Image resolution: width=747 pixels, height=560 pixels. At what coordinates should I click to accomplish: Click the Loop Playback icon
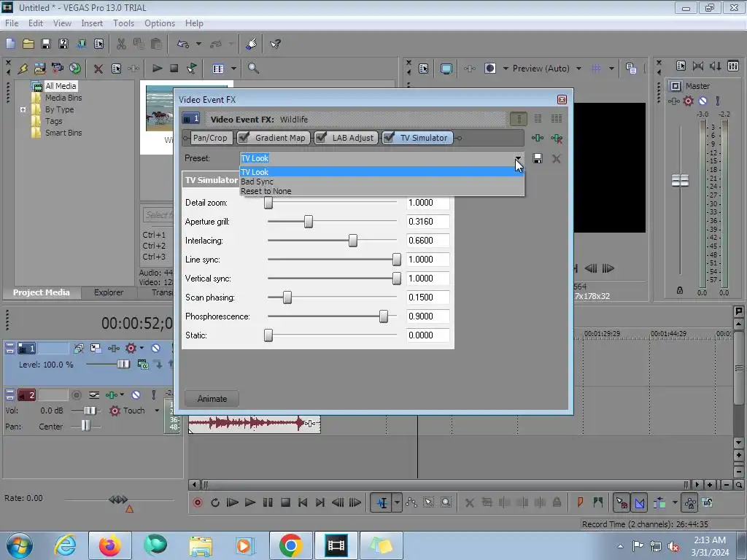215,502
